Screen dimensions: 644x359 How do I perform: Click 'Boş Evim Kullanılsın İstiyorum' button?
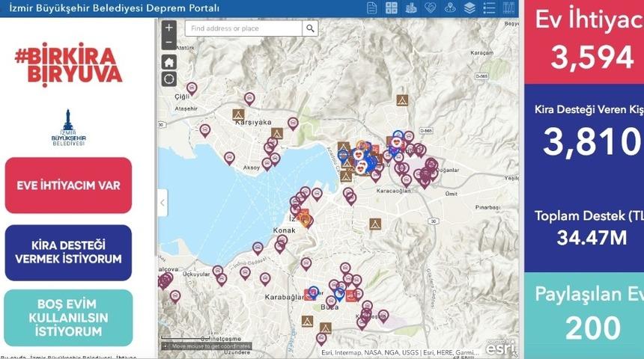pos(68,317)
